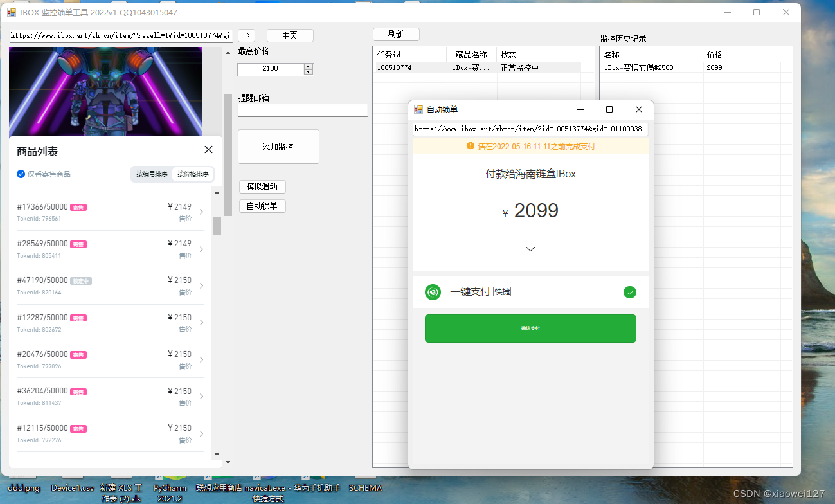This screenshot has height=504, width=835.
Task: Click the 价格 column header in history
Action: pos(742,55)
